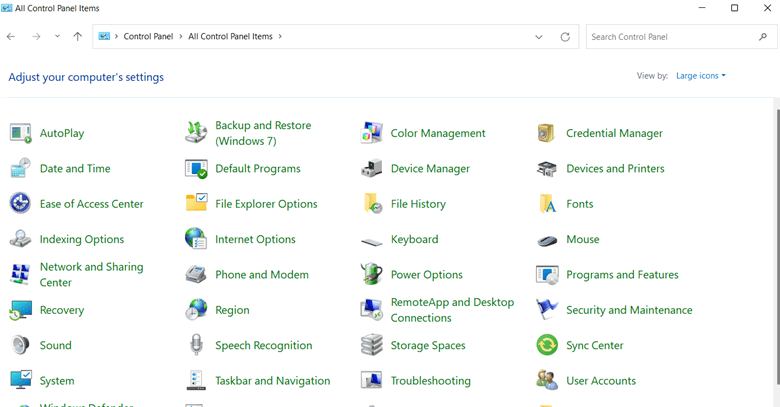Click the Search Control Panel field

[670, 37]
